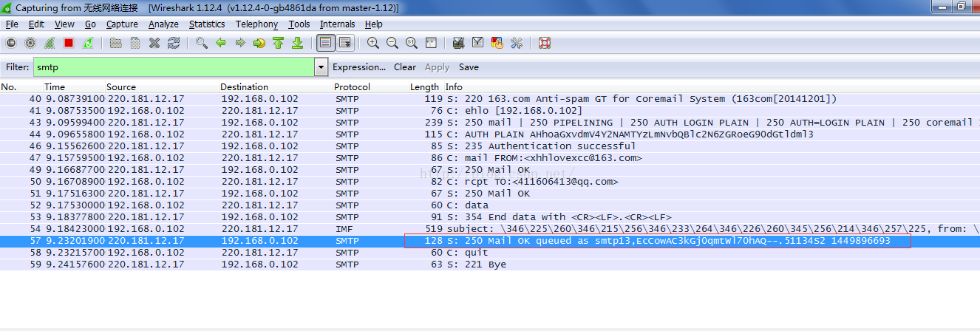Screen dimensions: 980x331
Task: Restart the running live capture
Action: click(88, 43)
